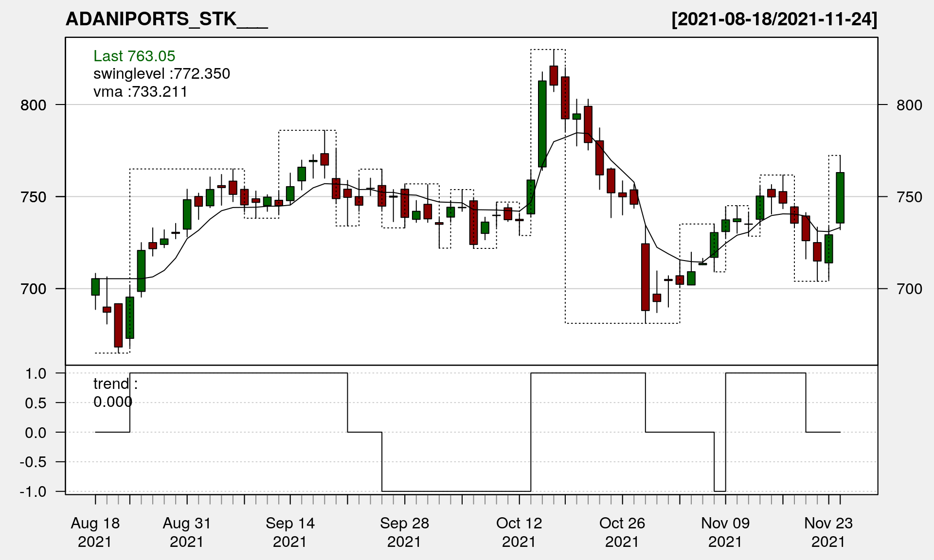Click the swinglevel :772.350 label

[x=162, y=73]
